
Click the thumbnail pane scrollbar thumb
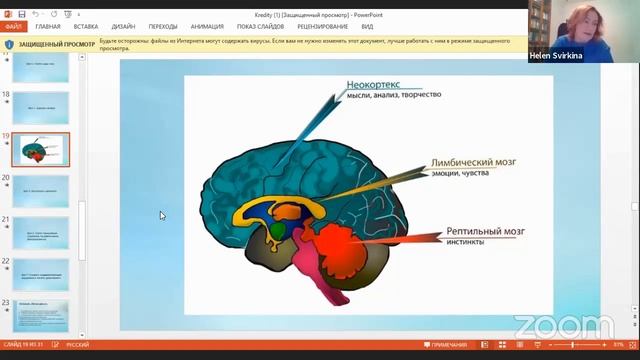82,231
